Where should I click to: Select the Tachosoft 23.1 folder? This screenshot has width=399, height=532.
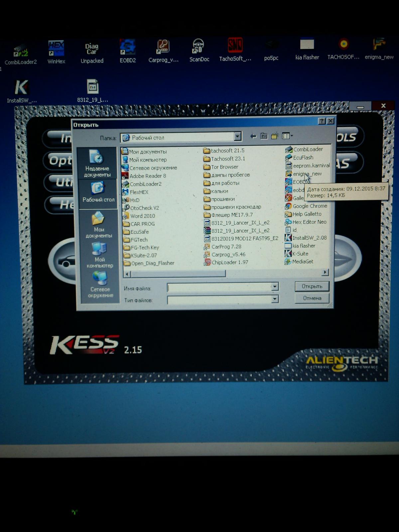point(224,159)
